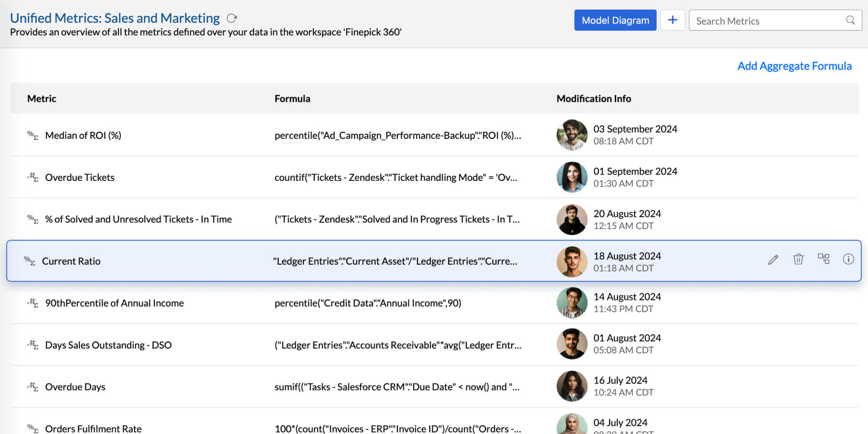Focus the Search Metrics input field
The image size is (868, 434).
[x=767, y=21]
